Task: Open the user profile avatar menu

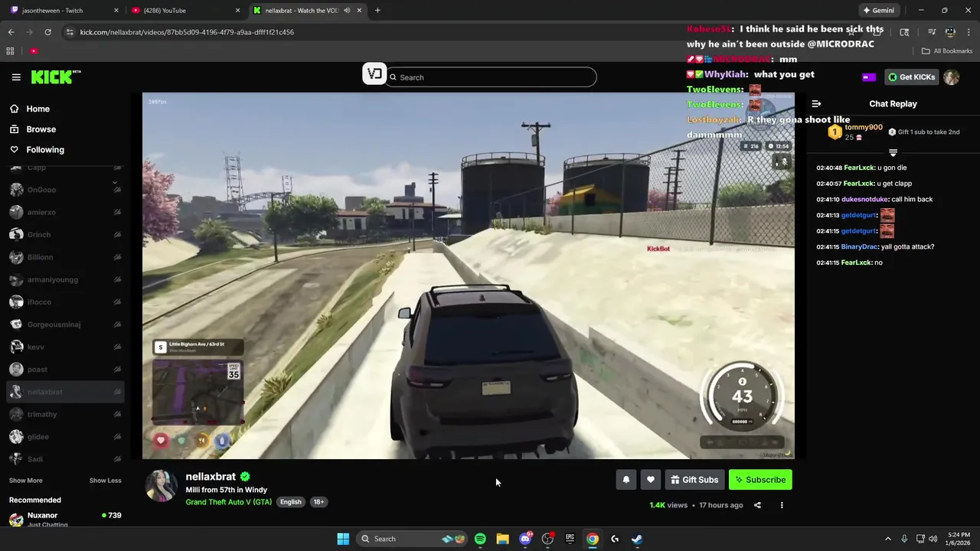Action: (951, 77)
